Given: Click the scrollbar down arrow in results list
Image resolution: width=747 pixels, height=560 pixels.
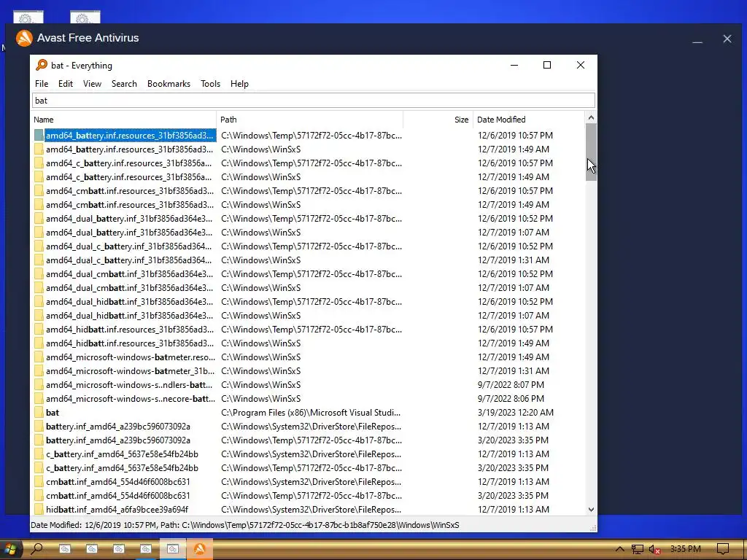Looking at the screenshot, I should [591, 510].
